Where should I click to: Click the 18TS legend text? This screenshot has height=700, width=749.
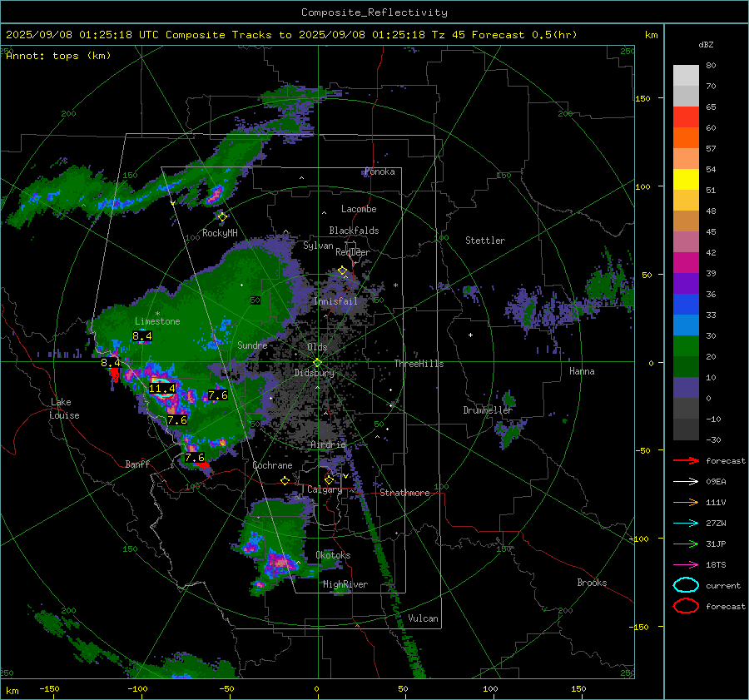716,565
